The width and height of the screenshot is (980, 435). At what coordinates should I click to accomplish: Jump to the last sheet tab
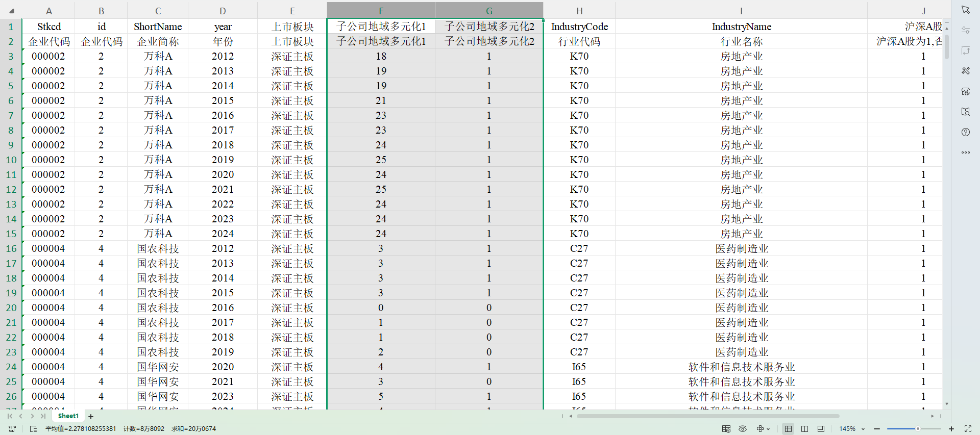click(x=43, y=416)
